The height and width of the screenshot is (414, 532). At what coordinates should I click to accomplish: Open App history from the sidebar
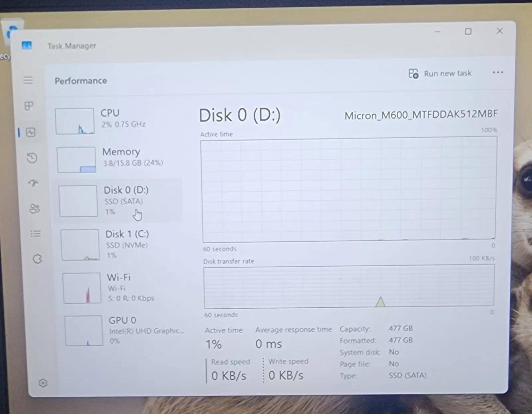(32, 158)
